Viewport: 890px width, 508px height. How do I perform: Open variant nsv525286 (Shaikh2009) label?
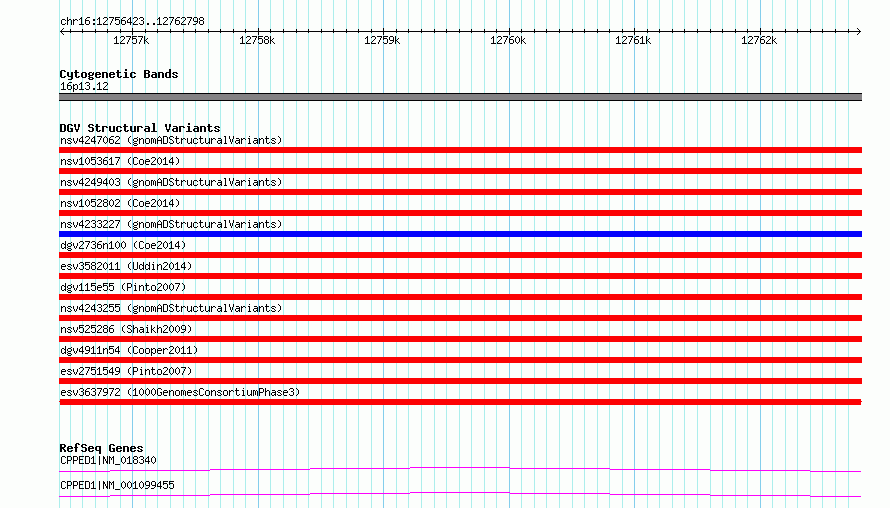[x=126, y=329]
